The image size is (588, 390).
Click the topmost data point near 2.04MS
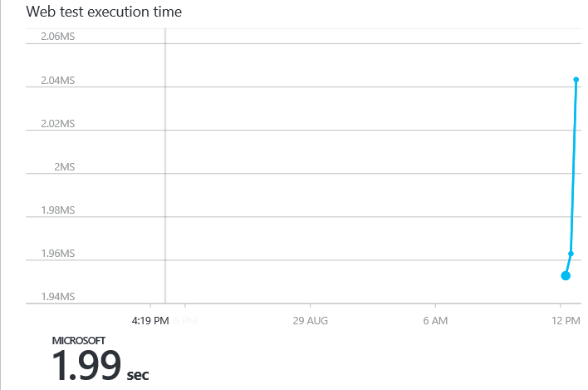tap(576, 80)
